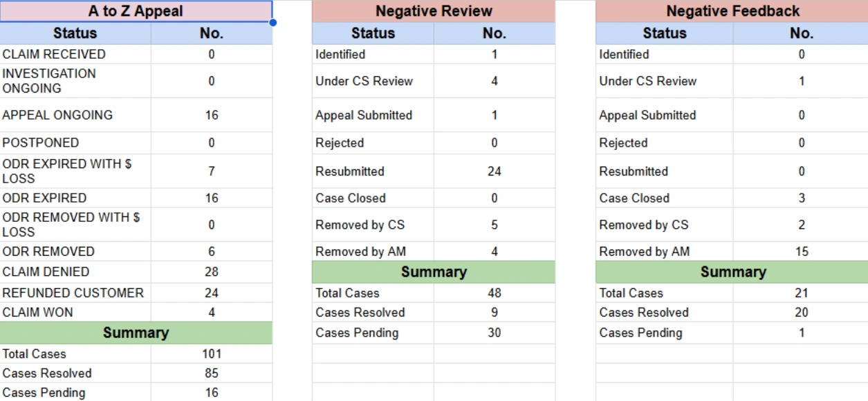Image resolution: width=868 pixels, height=401 pixels.
Task: Click Cases Pending value 30
Action: pyautogui.click(x=494, y=333)
